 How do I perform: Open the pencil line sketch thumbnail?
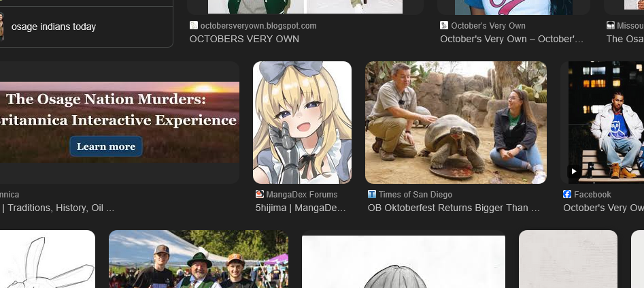47,259
